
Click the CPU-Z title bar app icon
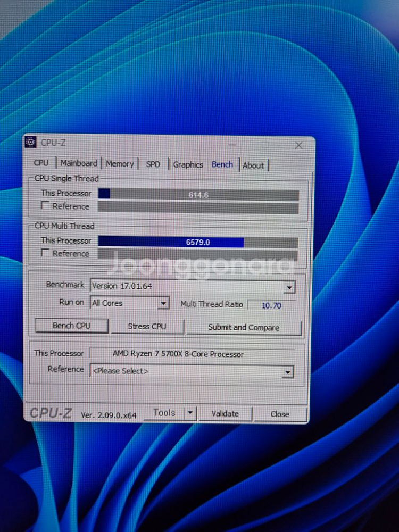[x=31, y=142]
